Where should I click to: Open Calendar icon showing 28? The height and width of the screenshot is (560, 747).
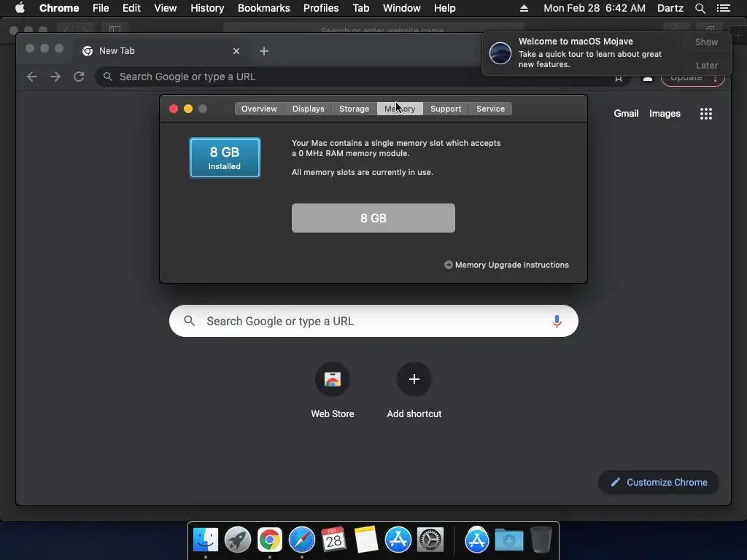point(333,540)
